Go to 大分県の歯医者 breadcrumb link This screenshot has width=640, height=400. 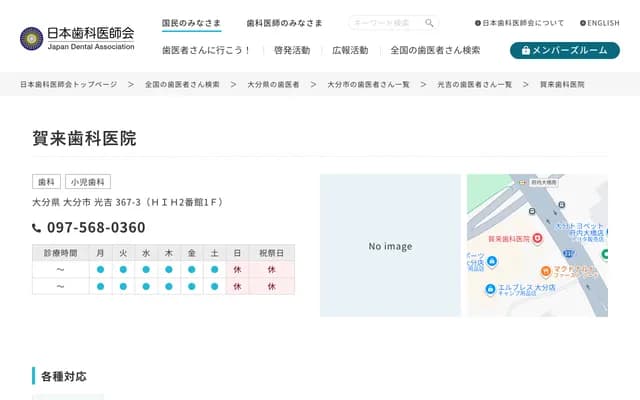point(272,85)
